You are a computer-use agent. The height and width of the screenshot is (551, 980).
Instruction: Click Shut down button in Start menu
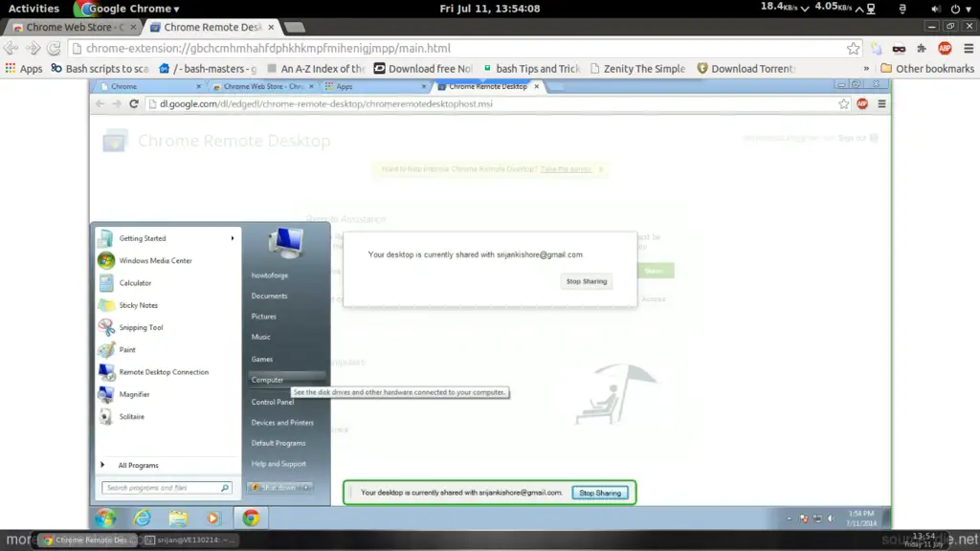point(274,487)
